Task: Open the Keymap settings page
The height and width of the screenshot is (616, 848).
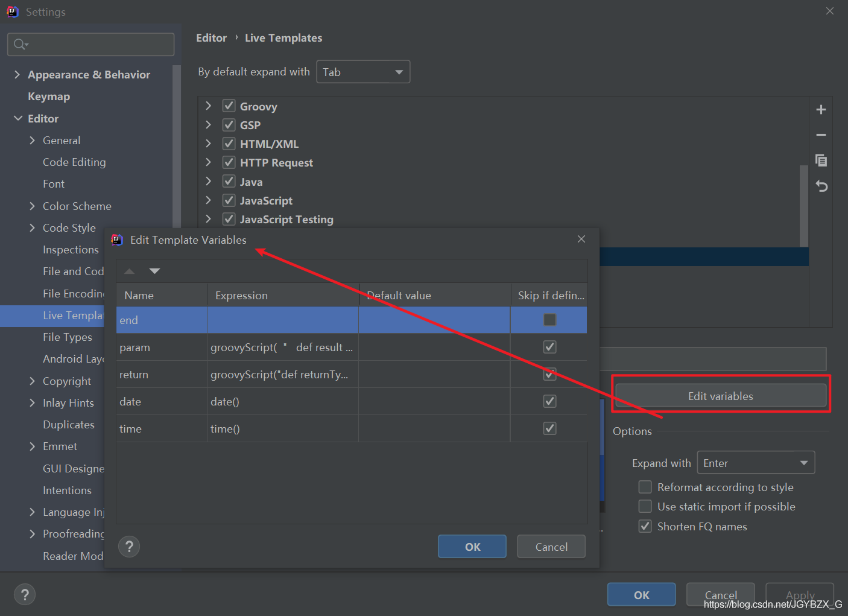Action: point(49,97)
